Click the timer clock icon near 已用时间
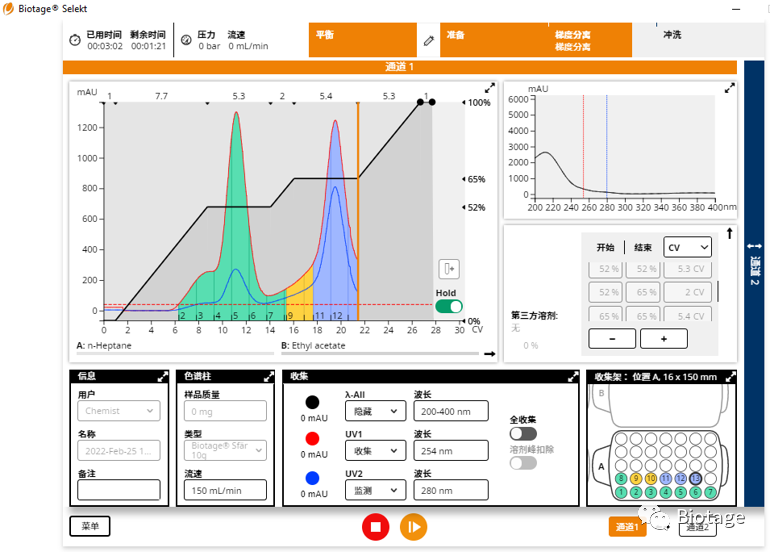 75,40
